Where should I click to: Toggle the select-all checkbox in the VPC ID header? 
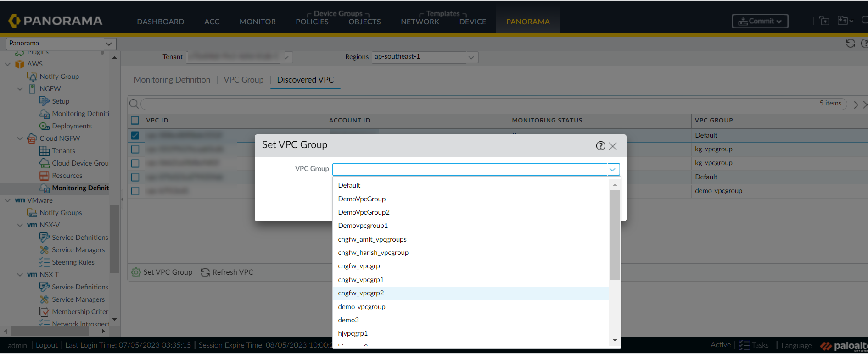(x=135, y=121)
